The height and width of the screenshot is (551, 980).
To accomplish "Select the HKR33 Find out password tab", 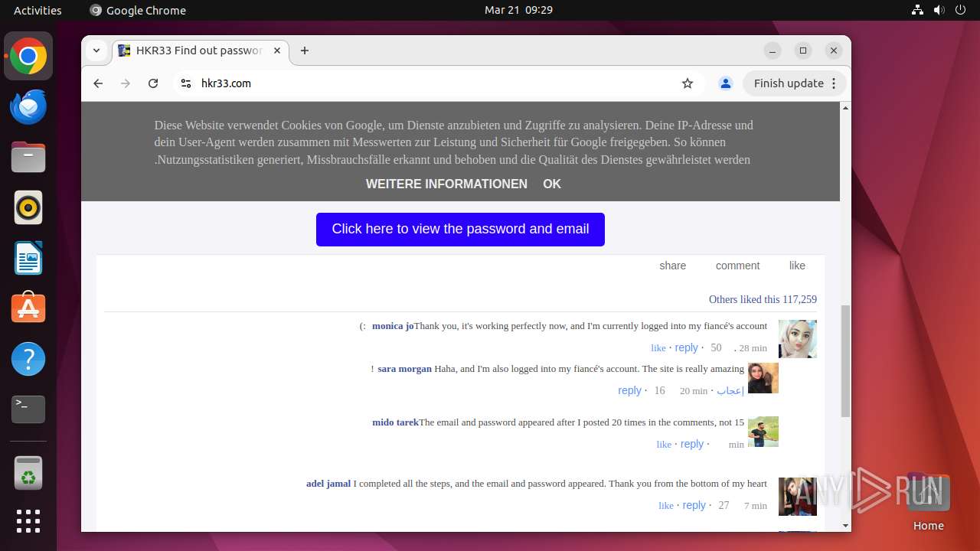I will [200, 51].
